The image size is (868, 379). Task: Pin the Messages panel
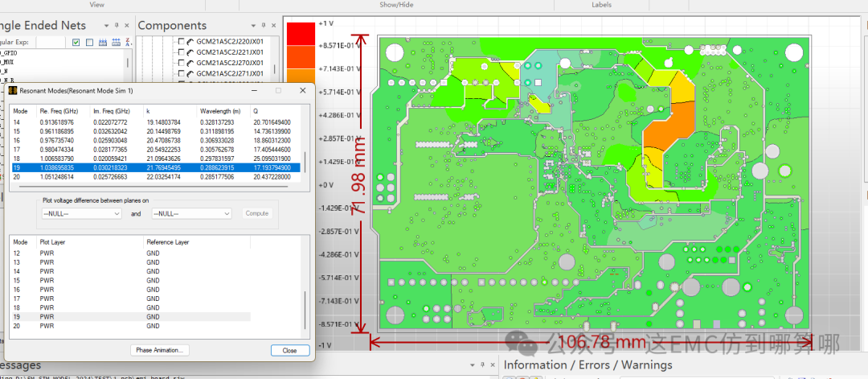tap(481, 365)
